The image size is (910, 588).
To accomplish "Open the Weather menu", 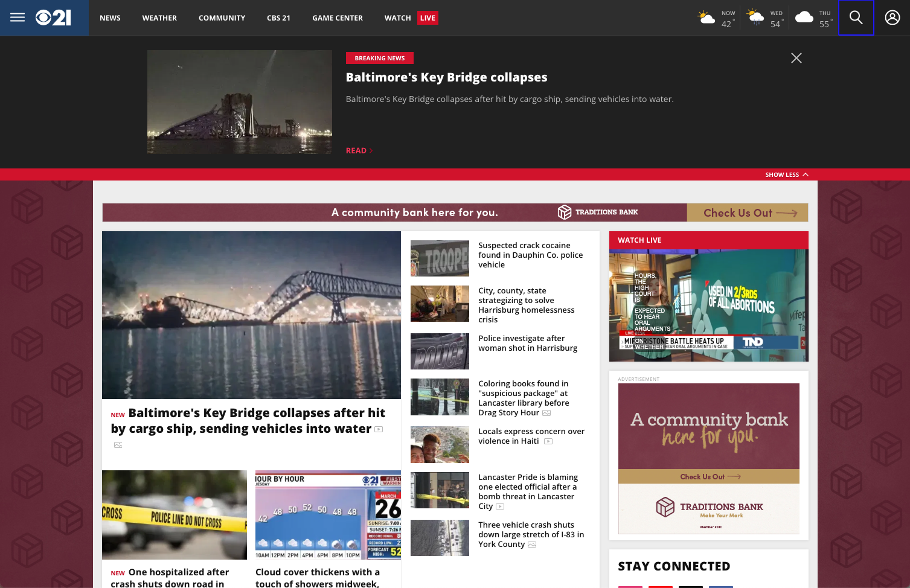I will (x=159, y=18).
